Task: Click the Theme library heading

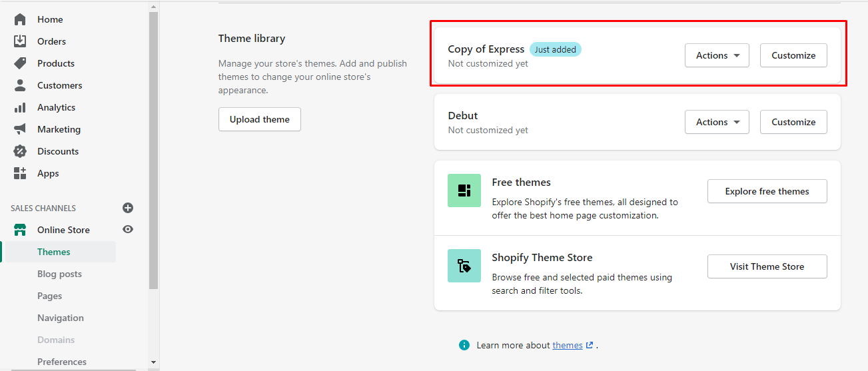Action: coord(252,39)
